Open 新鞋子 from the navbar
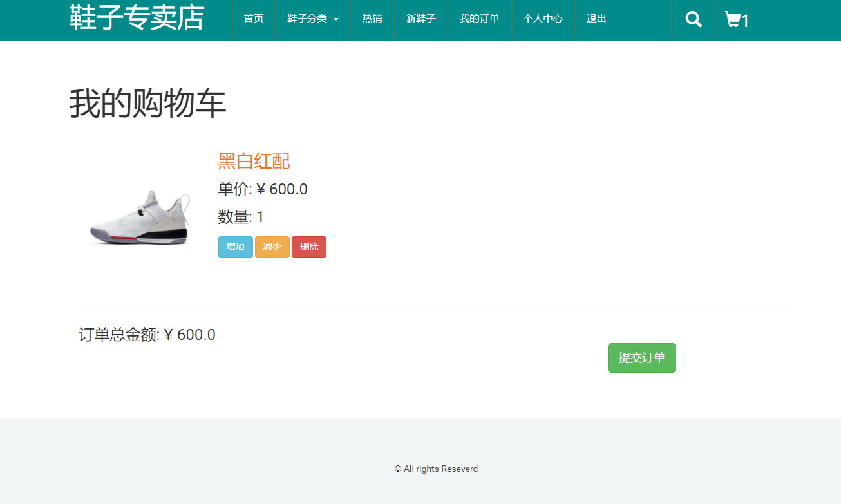This screenshot has height=504, width=841. [x=421, y=19]
